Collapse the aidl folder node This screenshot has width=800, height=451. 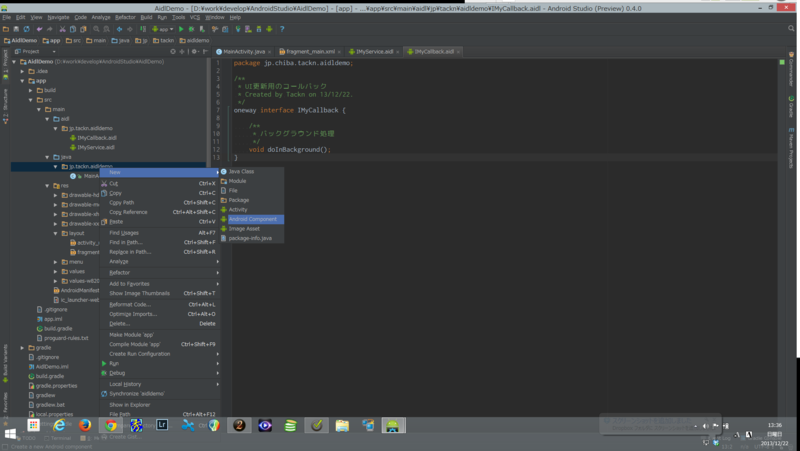[47, 119]
